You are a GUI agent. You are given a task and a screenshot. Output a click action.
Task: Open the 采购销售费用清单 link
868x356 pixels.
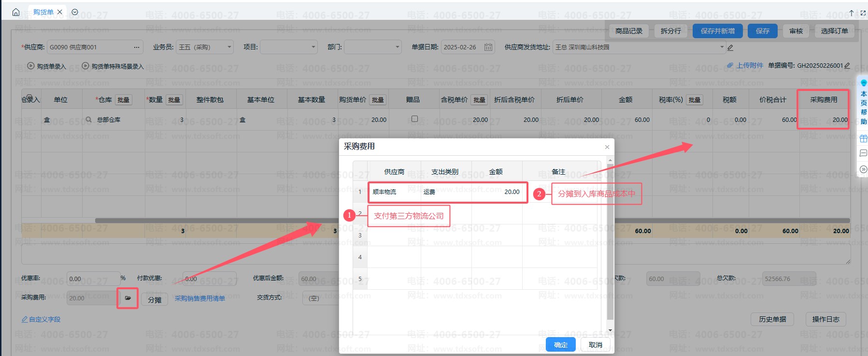(x=199, y=298)
